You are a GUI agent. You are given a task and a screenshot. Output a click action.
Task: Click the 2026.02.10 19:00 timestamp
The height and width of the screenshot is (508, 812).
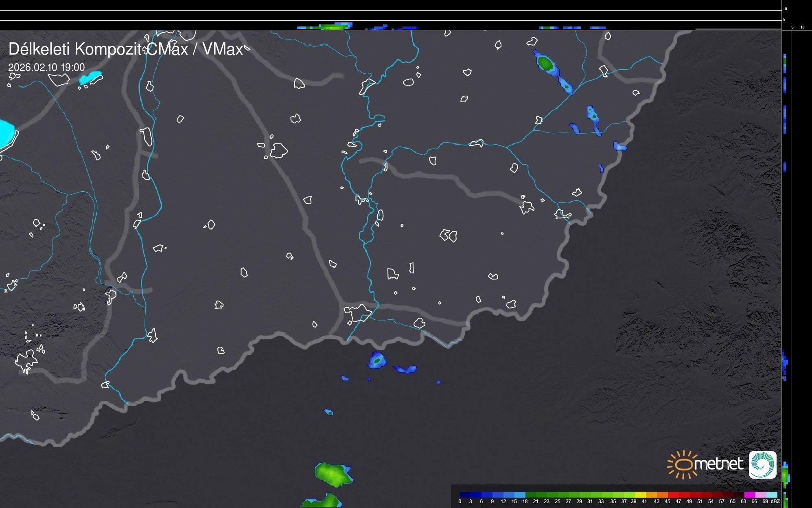pos(46,67)
